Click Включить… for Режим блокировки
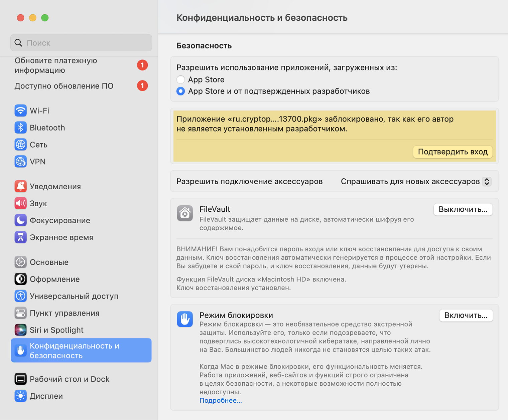The image size is (508, 420). click(x=466, y=316)
